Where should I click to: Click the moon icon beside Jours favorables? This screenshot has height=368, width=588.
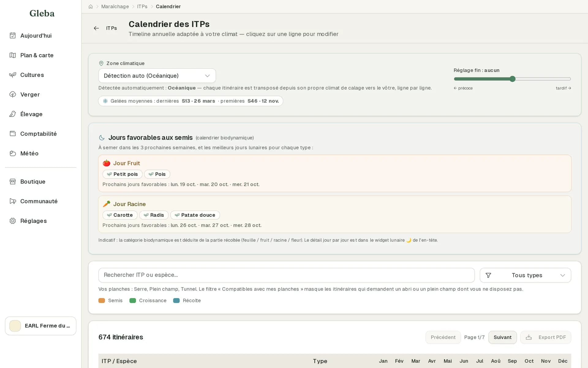point(102,138)
